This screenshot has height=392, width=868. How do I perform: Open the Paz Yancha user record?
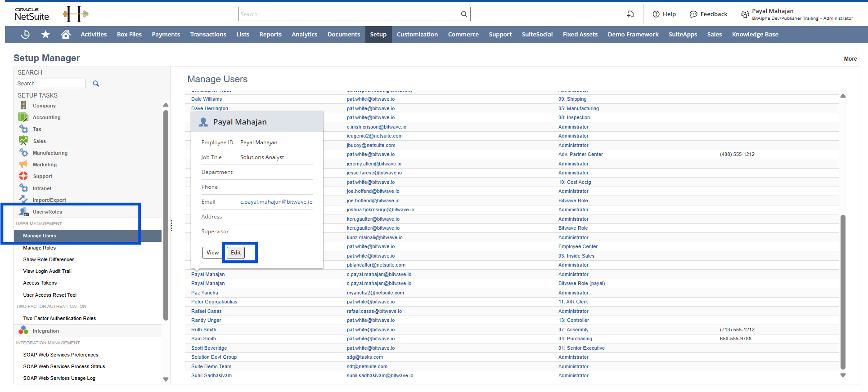(205, 293)
